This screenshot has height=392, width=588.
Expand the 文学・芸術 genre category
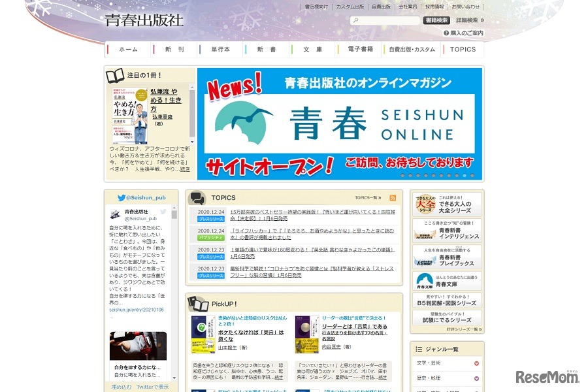477,363
